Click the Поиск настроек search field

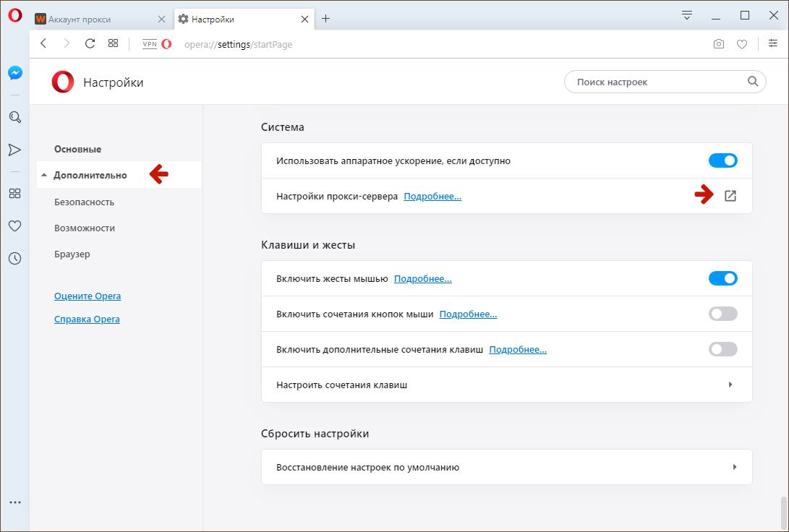tap(658, 82)
